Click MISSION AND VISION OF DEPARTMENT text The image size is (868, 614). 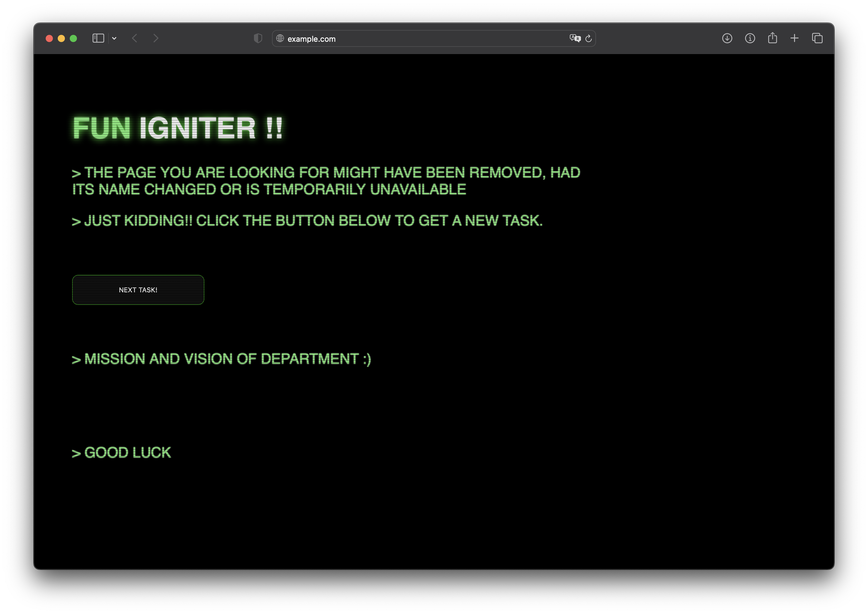[222, 359]
